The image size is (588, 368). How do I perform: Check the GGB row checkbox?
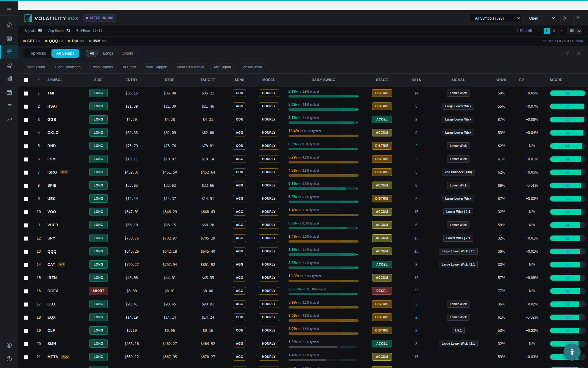(26, 120)
